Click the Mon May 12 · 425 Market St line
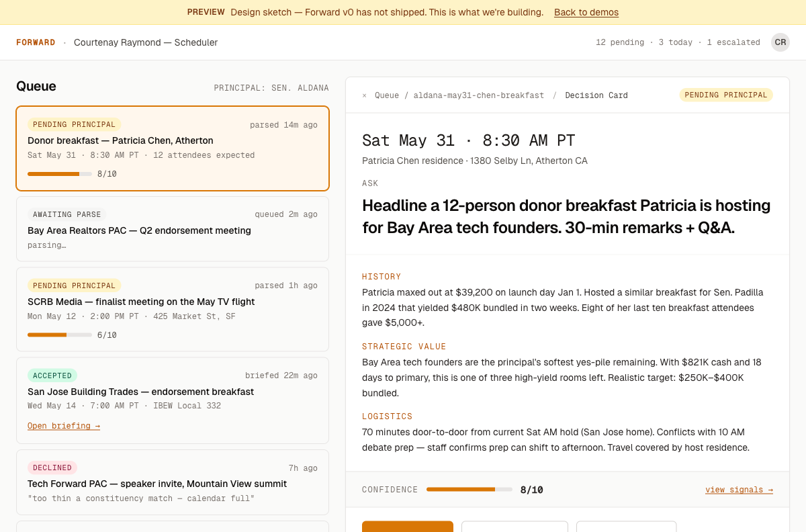Image resolution: width=806 pixels, height=532 pixels. 132,316
